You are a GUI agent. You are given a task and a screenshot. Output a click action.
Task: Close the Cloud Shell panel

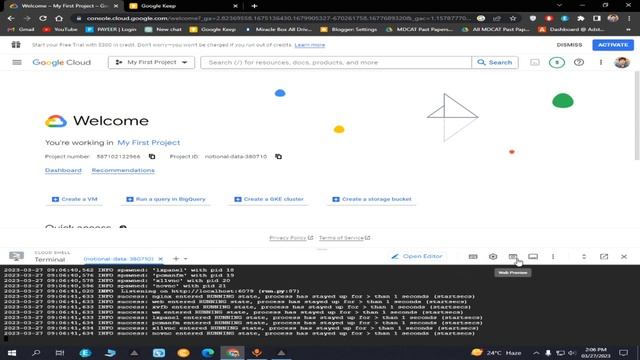coord(624,256)
